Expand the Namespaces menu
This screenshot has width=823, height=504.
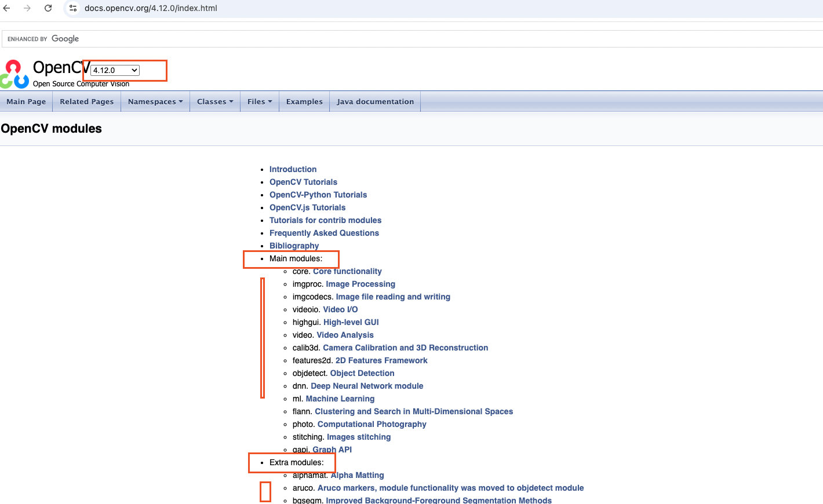pyautogui.click(x=155, y=101)
